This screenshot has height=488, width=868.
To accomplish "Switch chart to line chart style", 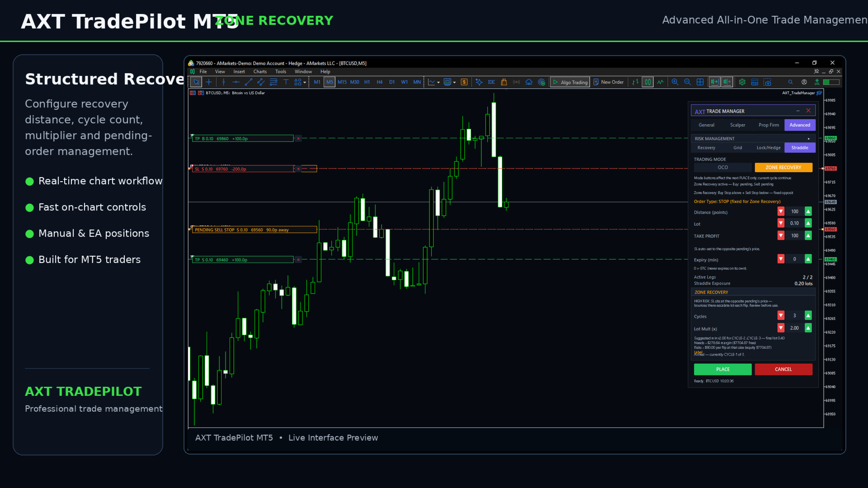I will 660,82.
